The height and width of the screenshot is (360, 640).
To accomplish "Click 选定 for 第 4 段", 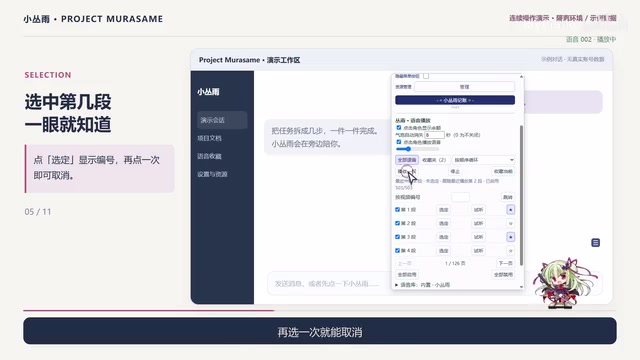I will point(444,251).
